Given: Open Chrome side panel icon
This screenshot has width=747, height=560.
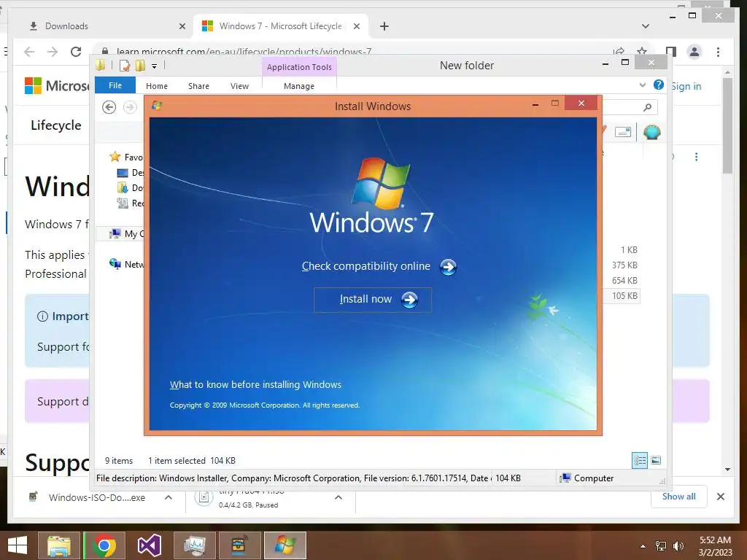Looking at the screenshot, I should tap(671, 52).
